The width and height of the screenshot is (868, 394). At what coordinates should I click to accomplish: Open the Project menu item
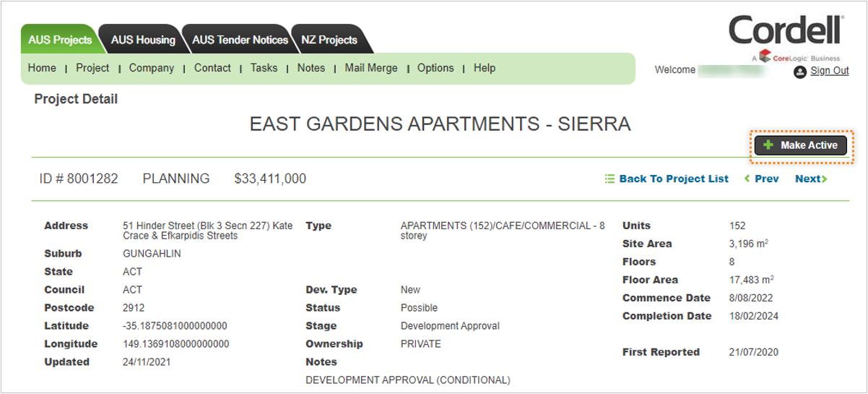tap(92, 68)
